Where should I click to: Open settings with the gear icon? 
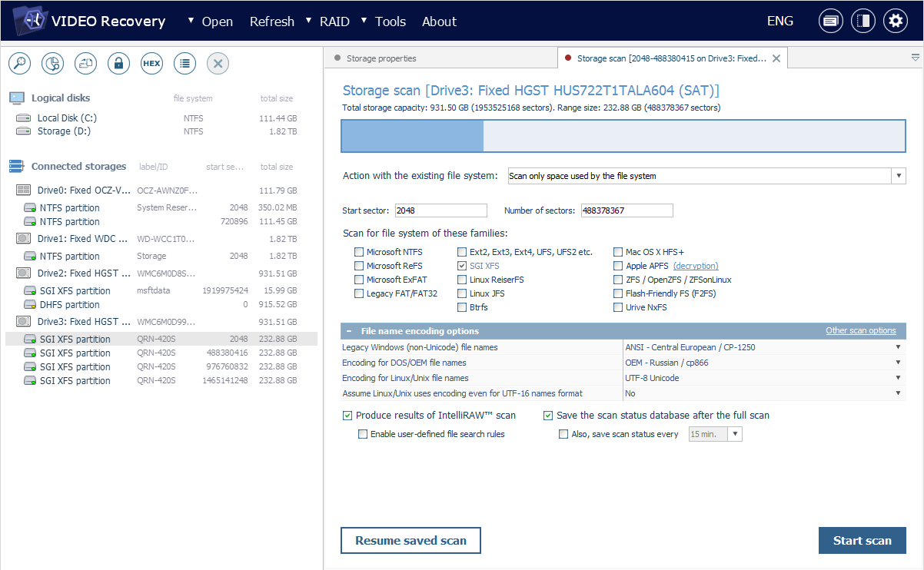click(x=895, y=22)
